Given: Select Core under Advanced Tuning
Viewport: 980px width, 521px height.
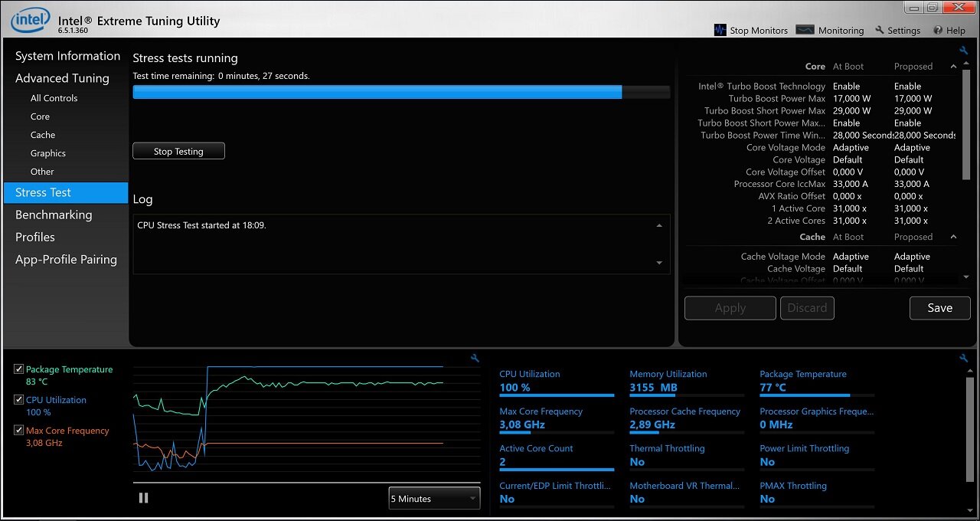Looking at the screenshot, I should click(x=40, y=116).
